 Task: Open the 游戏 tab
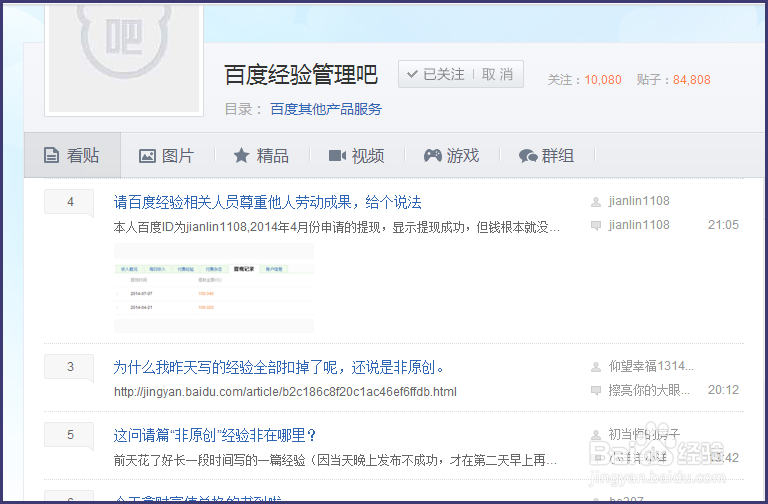451,156
